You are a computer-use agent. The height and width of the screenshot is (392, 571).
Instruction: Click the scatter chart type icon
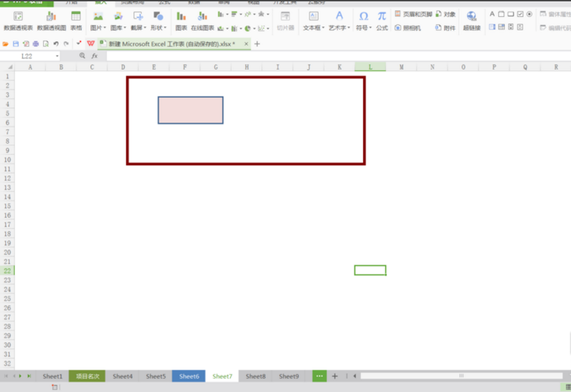click(261, 28)
